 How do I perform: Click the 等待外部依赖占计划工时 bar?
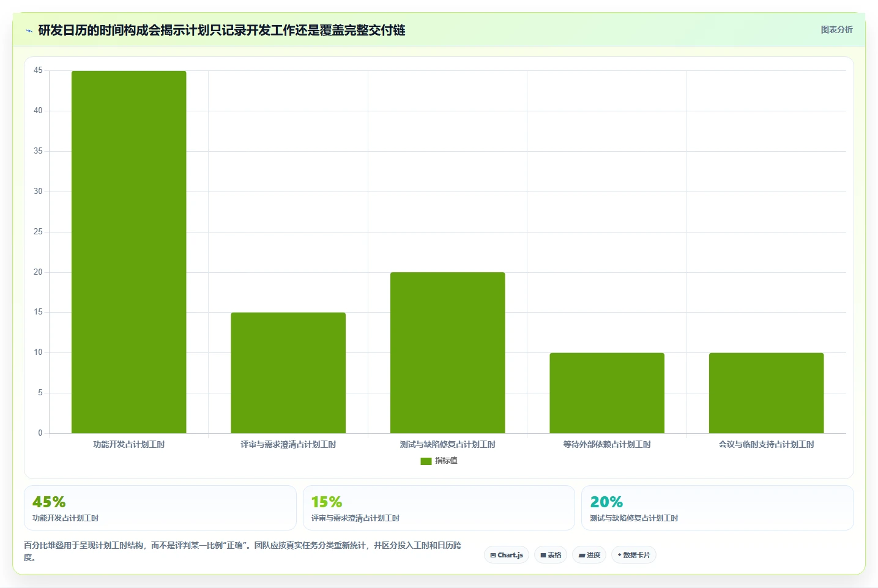(x=607, y=393)
